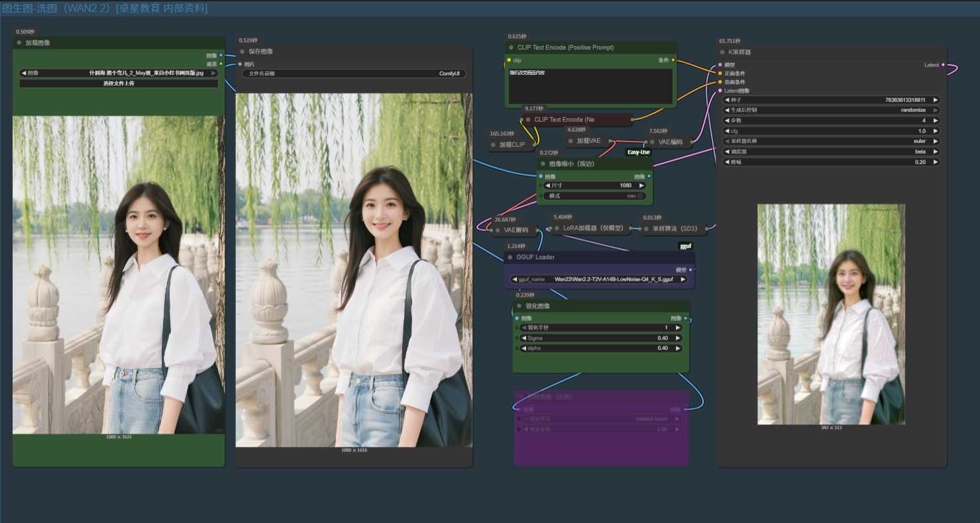The image size is (980, 523).
Task: Click the 保存图像 node collapse dot
Action: click(243, 52)
